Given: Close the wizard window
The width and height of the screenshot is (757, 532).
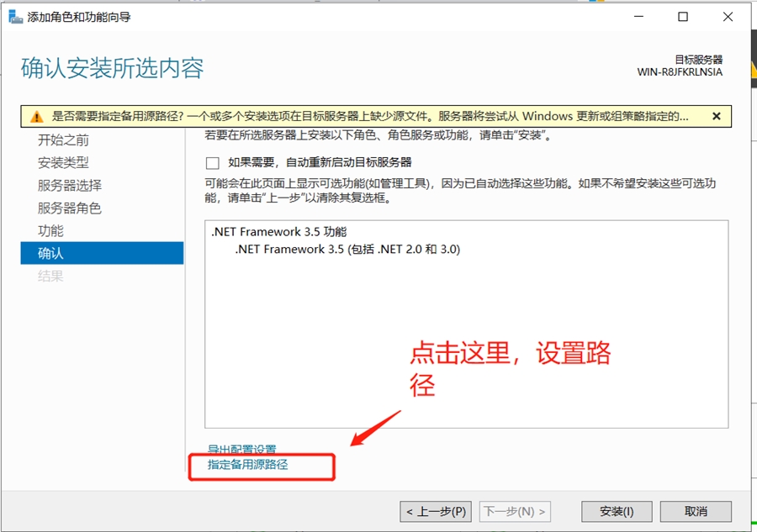Looking at the screenshot, I should (x=728, y=17).
